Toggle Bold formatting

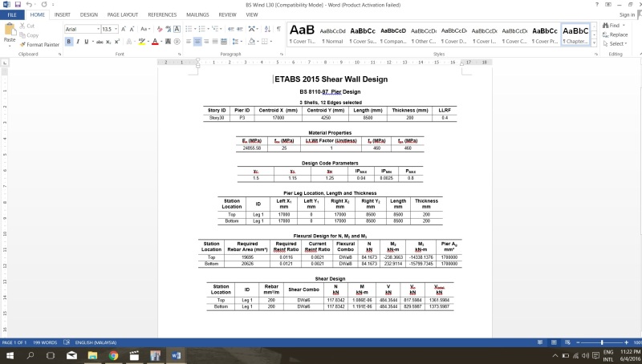point(69,42)
